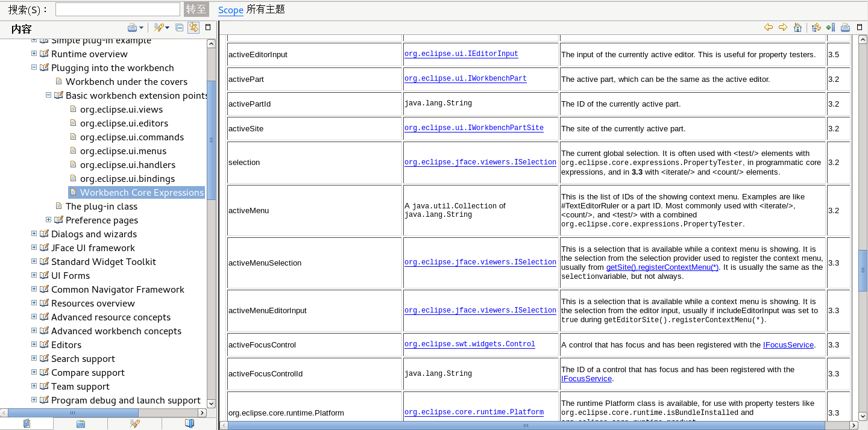Switch to the Search Results tab at bottom
The height and width of the screenshot is (430, 868).
[135, 424]
